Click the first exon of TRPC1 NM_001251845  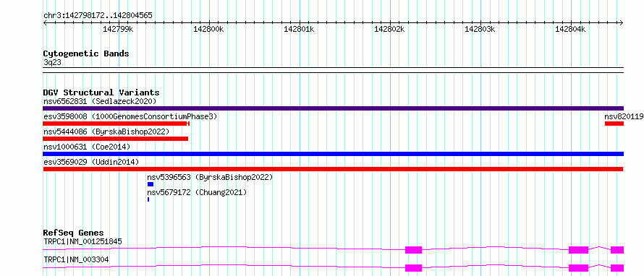(414, 250)
